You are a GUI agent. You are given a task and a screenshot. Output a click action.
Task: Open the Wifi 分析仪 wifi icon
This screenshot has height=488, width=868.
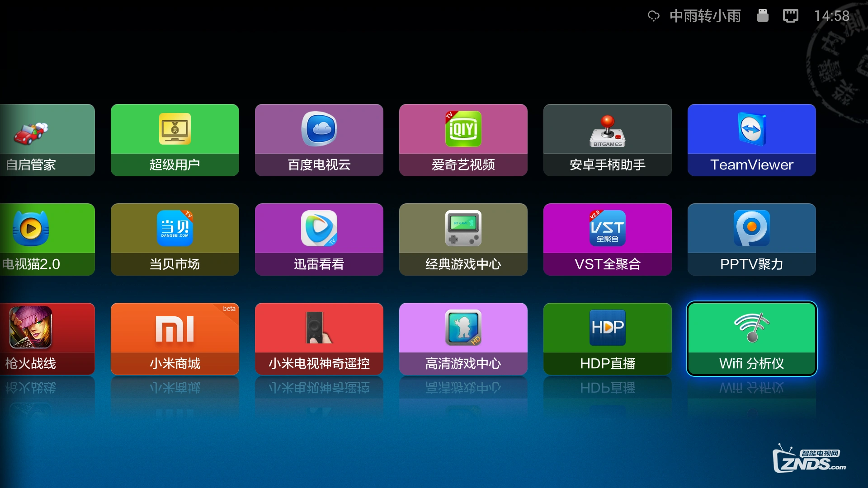[752, 328]
